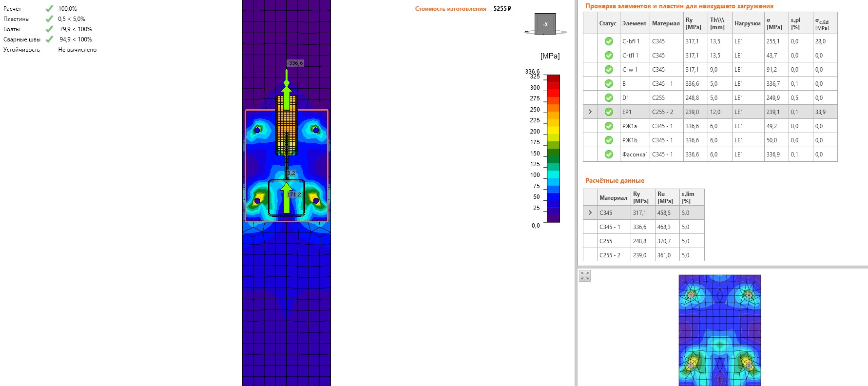The image size is (868, 386).
Task: Click the Стоимость изготовления cost label
Action: point(450,9)
